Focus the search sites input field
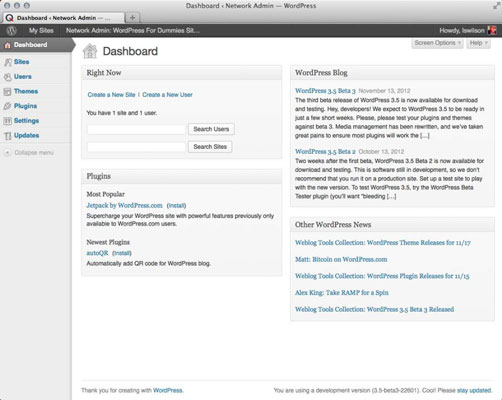This screenshot has height=400, width=502. pos(136,147)
